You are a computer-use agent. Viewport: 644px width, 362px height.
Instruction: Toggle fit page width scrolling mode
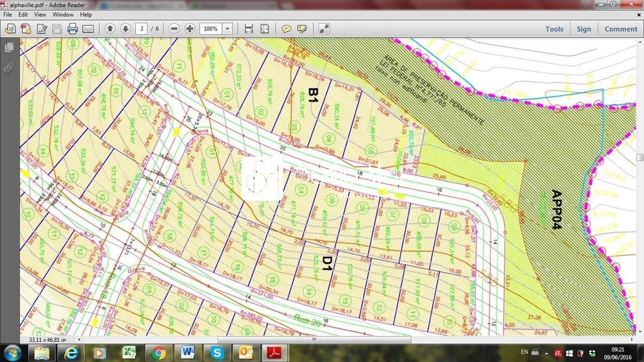click(249, 29)
